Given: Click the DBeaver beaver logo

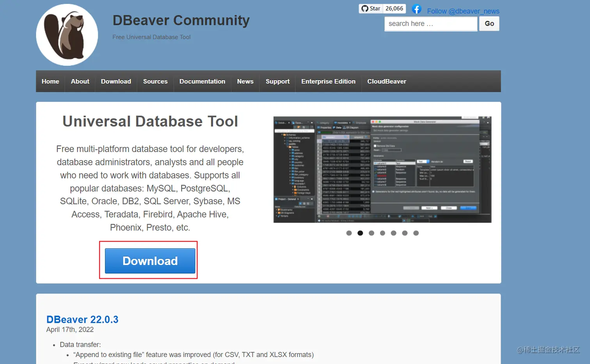Looking at the screenshot, I should click(x=67, y=35).
